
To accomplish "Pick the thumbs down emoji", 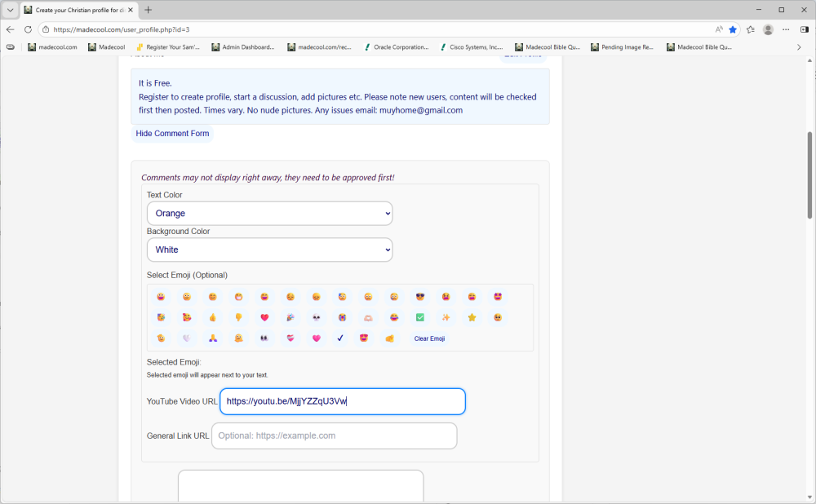I will tap(238, 317).
